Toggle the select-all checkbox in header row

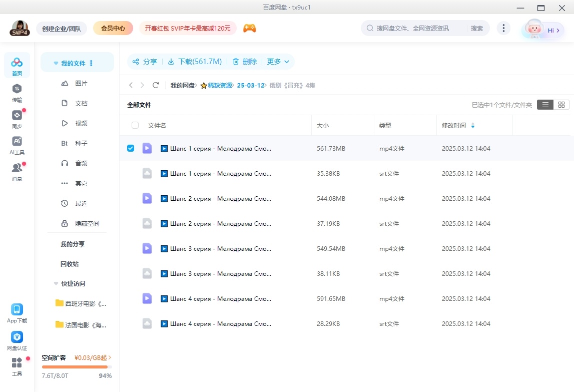135,126
